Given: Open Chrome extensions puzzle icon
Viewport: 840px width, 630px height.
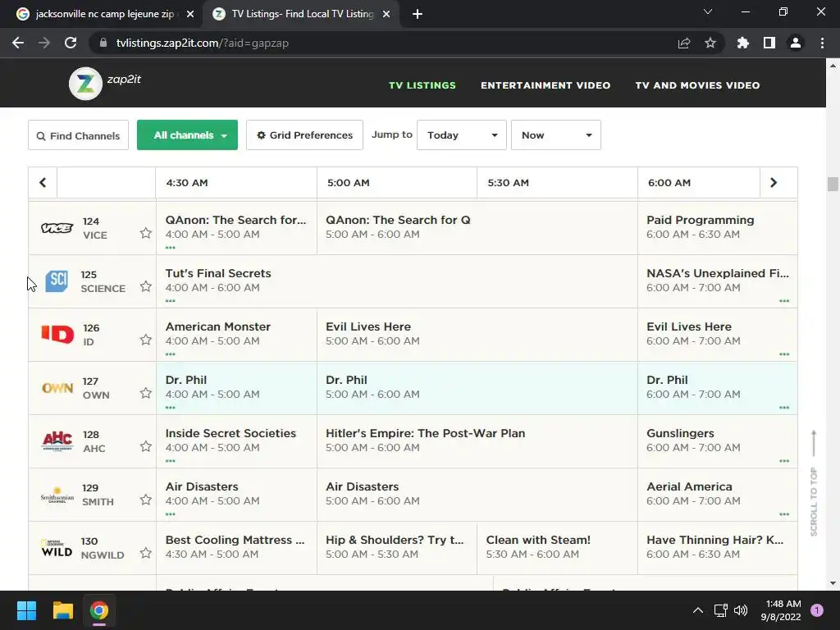Looking at the screenshot, I should [743, 43].
